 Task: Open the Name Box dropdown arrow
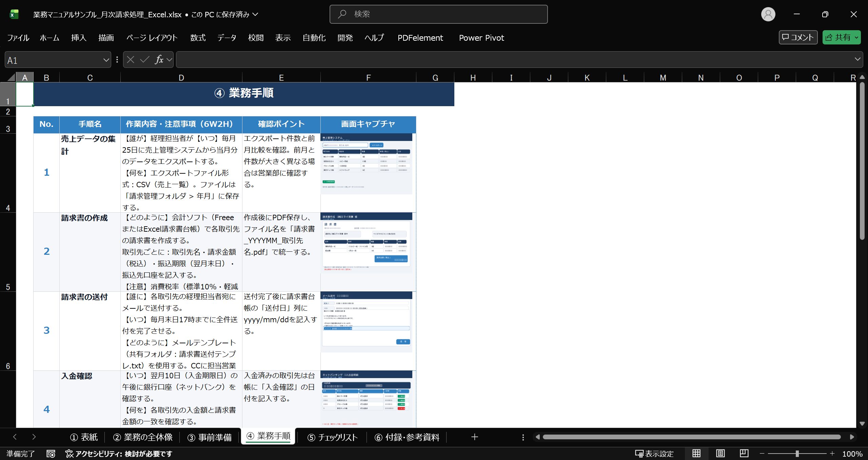106,60
